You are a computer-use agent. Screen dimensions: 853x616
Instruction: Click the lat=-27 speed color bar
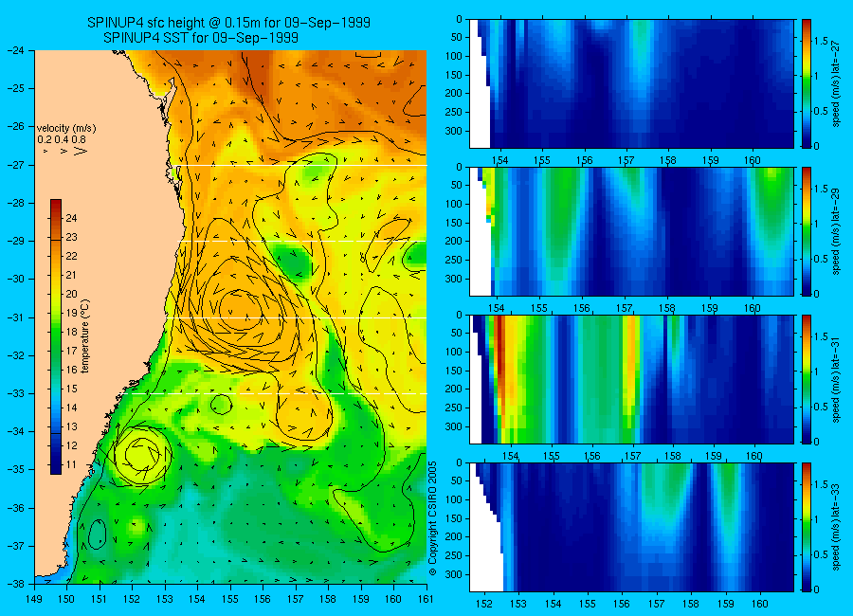tap(807, 83)
